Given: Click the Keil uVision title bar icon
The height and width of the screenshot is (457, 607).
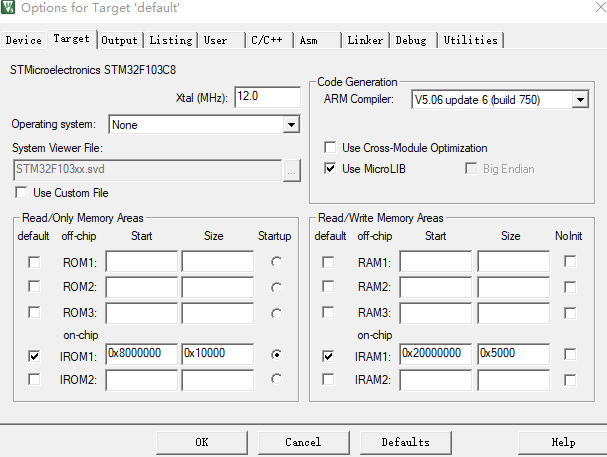Looking at the screenshot, I should pyautogui.click(x=8, y=7).
